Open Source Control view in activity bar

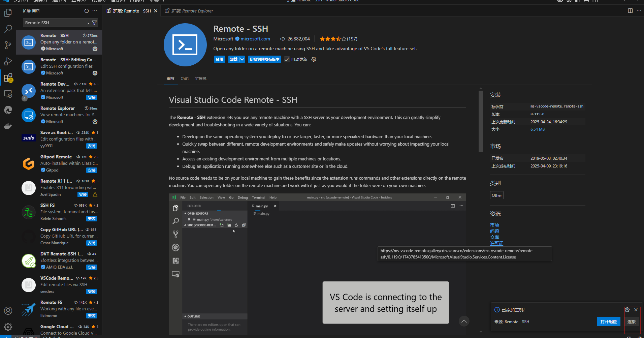click(8, 45)
